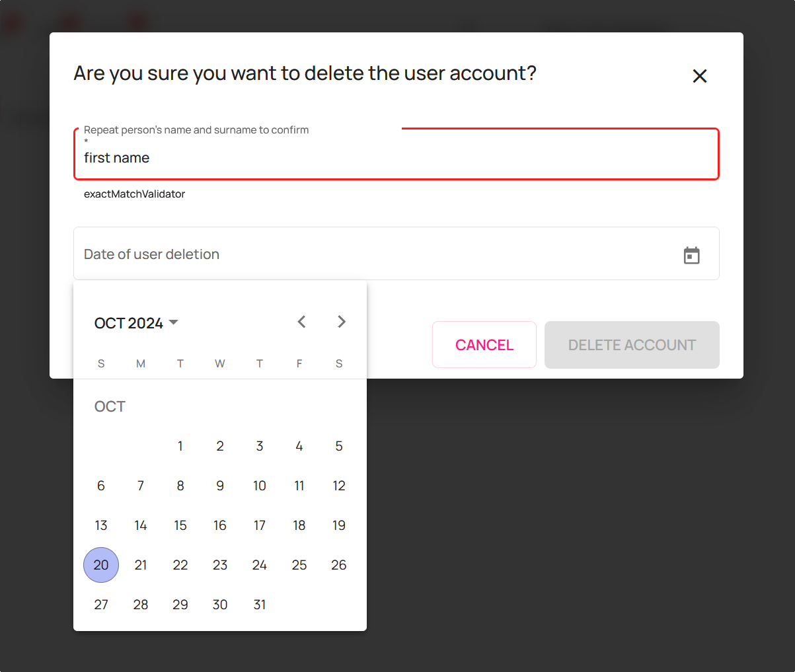Pick October 23 date cell
The height and width of the screenshot is (672, 795).
coord(220,565)
